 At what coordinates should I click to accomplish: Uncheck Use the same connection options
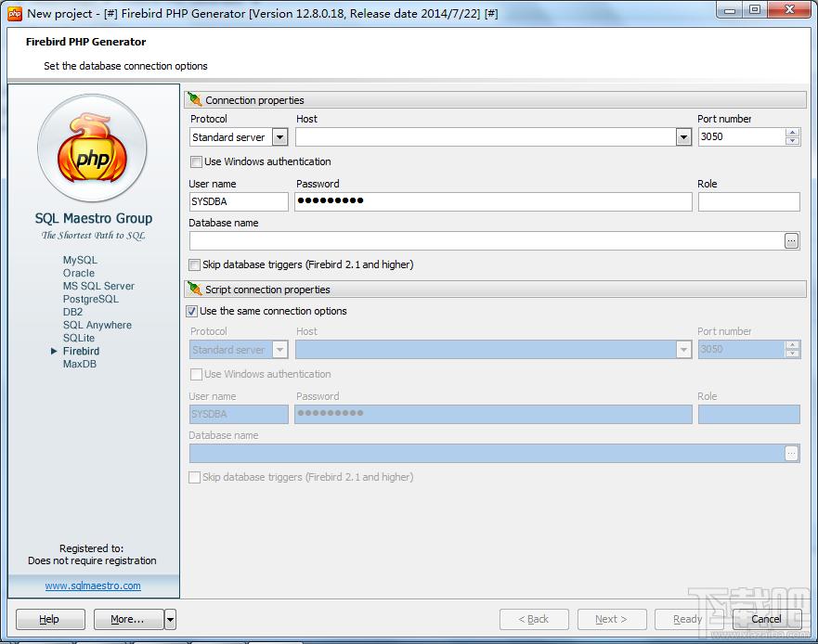(191, 311)
